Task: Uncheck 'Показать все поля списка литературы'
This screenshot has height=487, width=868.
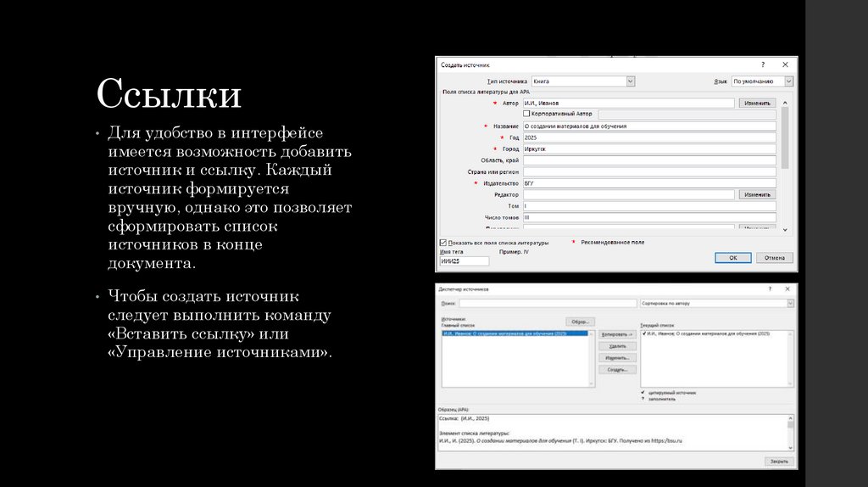Action: point(442,243)
